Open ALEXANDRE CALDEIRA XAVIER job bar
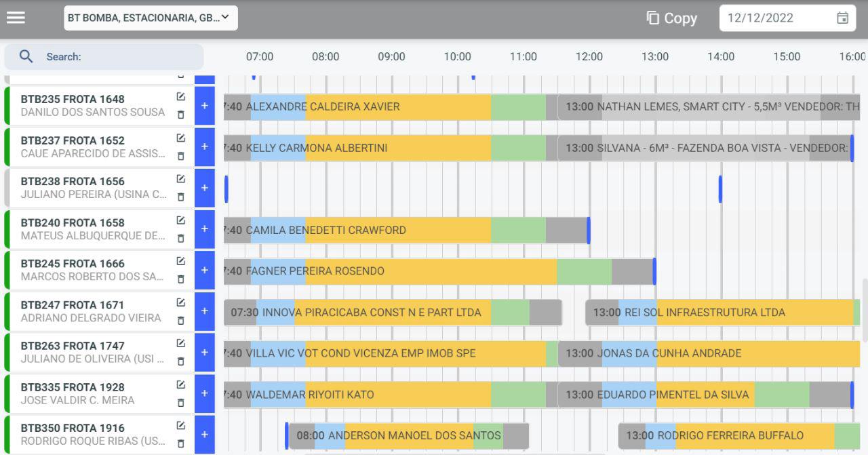The height and width of the screenshot is (455, 868). 389,107
